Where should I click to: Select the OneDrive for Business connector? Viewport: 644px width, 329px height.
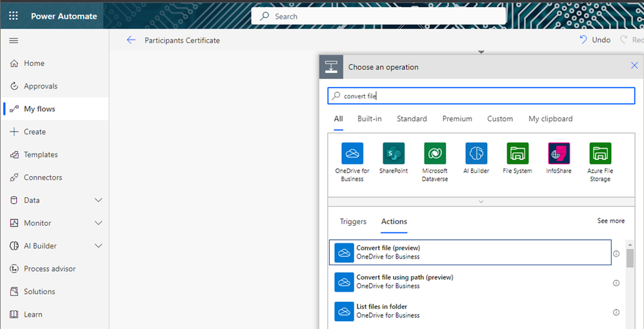(x=352, y=162)
